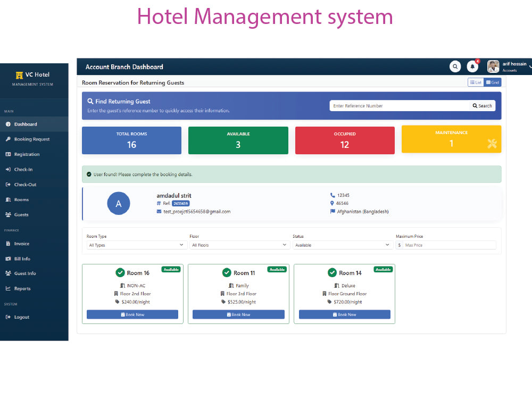Click the Bill Info sidebar icon
The image size is (532, 399).
[x=8, y=259]
